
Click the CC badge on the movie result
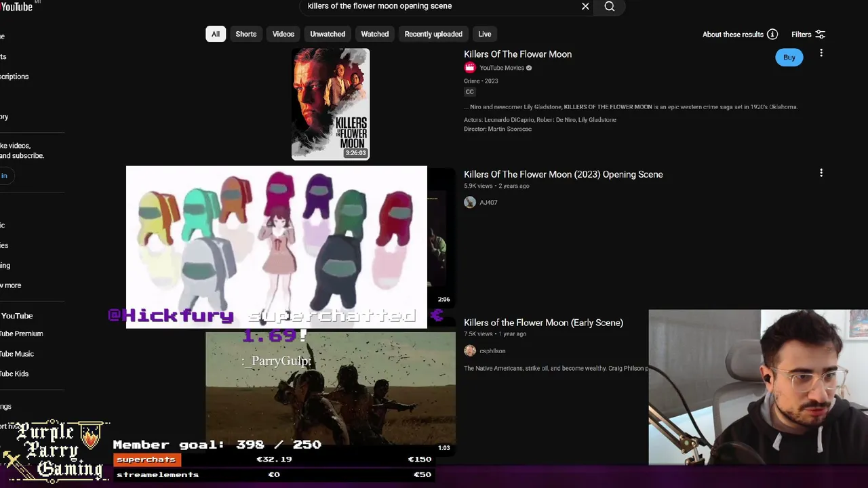tap(470, 92)
